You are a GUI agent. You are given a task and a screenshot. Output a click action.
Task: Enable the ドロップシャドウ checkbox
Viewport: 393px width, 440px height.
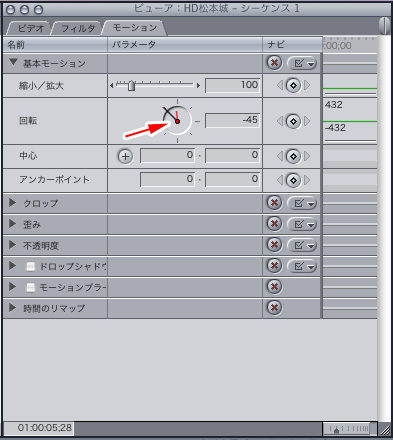point(31,266)
